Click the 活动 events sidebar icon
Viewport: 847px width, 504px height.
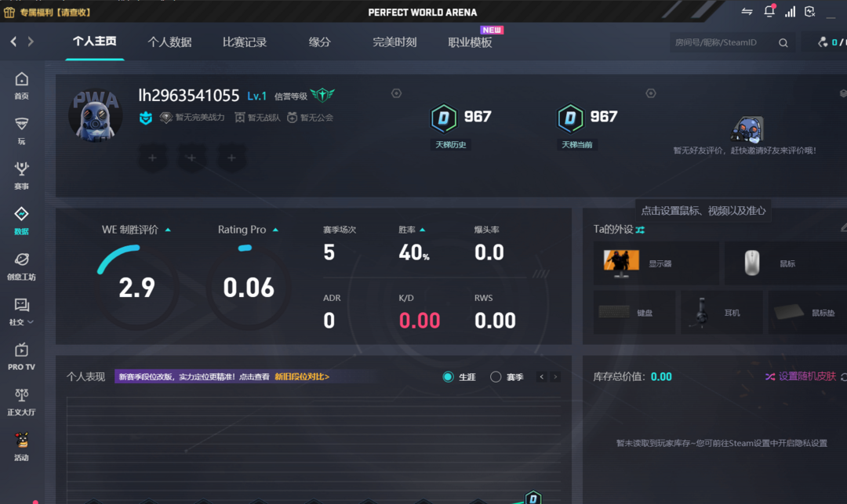tap(21, 446)
